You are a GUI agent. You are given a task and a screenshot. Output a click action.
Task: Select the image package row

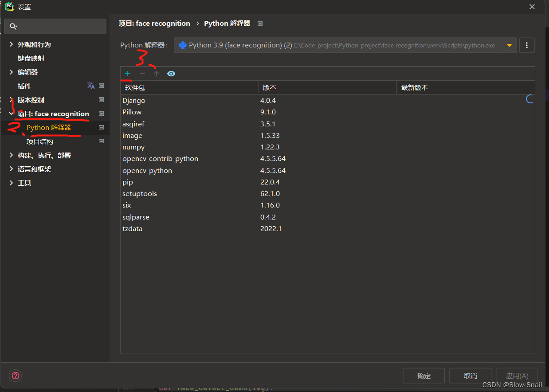click(327, 135)
